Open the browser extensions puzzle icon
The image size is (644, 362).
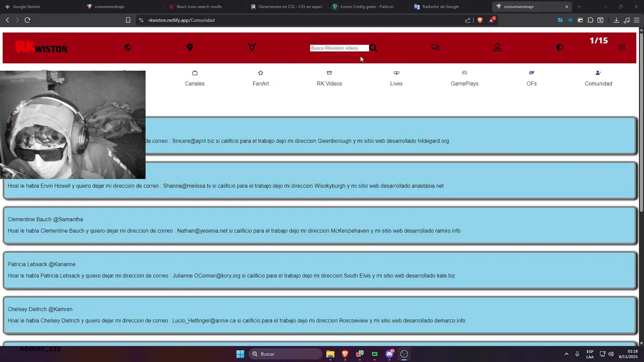click(590, 20)
